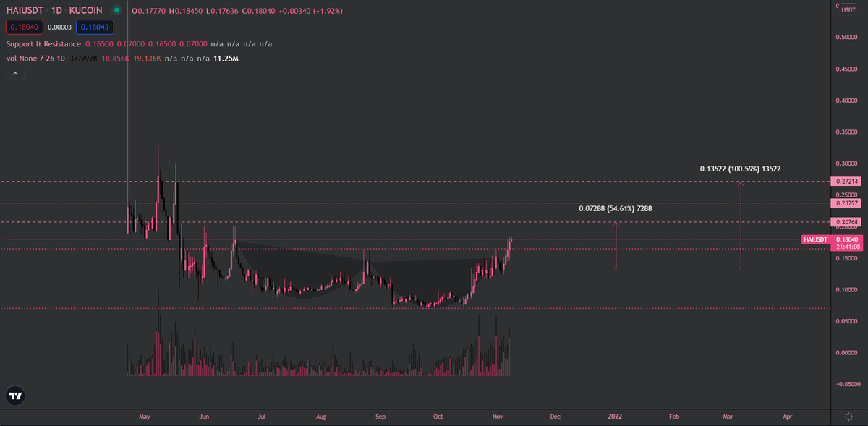The height and width of the screenshot is (426, 868).
Task: Click the 0.13522 (100.59%) projection label
Action: 740,169
